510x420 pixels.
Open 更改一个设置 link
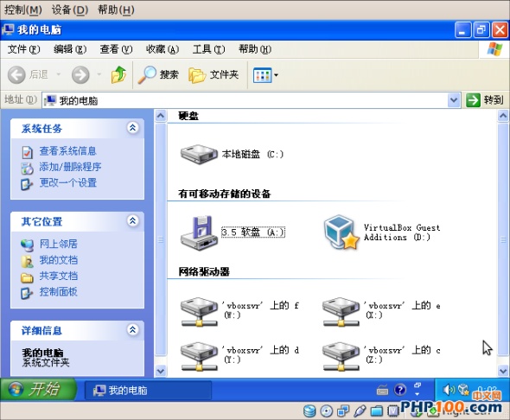(67, 182)
